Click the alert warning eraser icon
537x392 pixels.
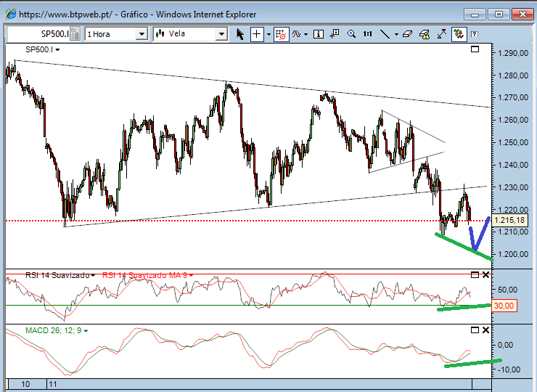(425, 34)
